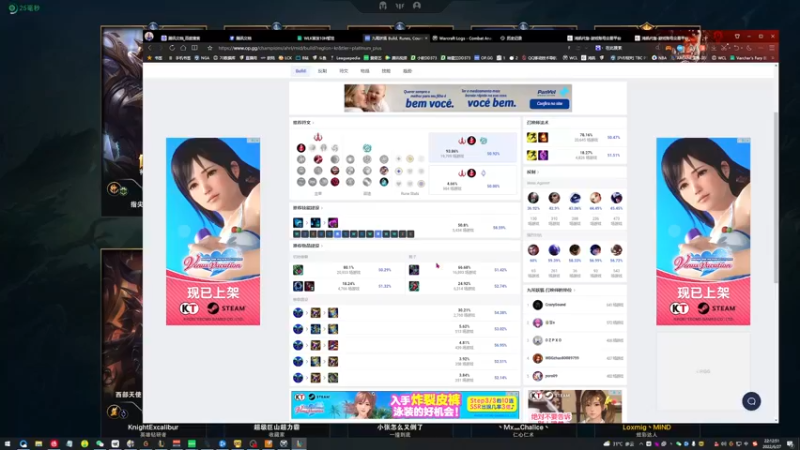Open the browser home page icon
The height and width of the screenshot is (450, 800).
(x=183, y=48)
